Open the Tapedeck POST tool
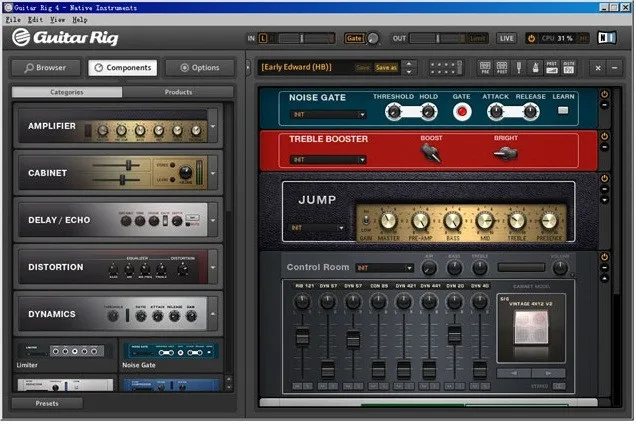This screenshot has width=636, height=424. (x=502, y=67)
